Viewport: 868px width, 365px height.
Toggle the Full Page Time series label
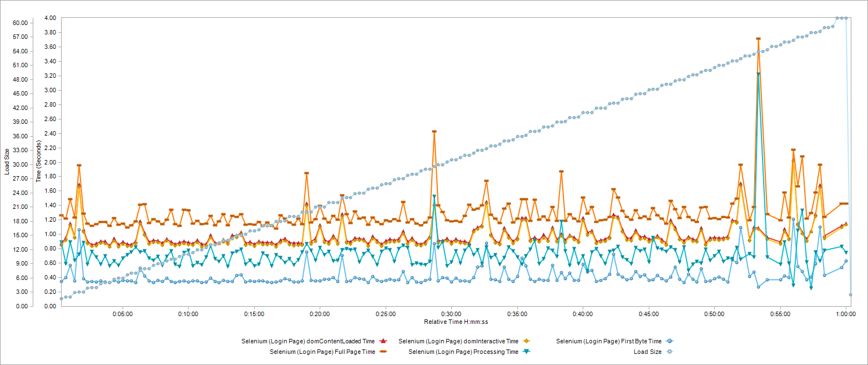click(x=322, y=352)
